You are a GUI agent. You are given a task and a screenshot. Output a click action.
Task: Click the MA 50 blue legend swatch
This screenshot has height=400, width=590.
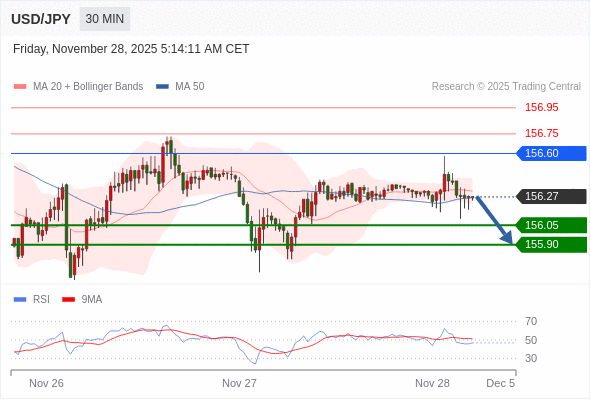click(162, 87)
